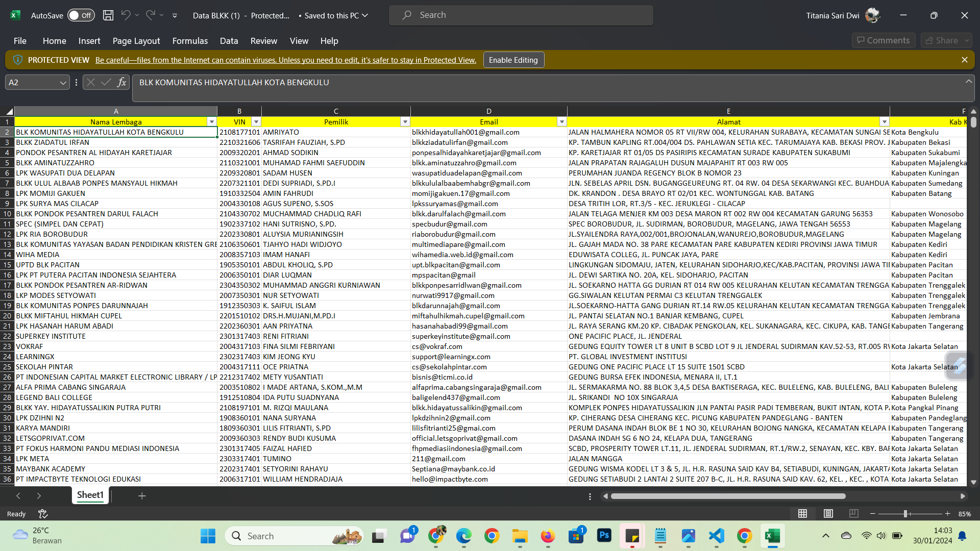Click the Save floppy disk icon

108,15
